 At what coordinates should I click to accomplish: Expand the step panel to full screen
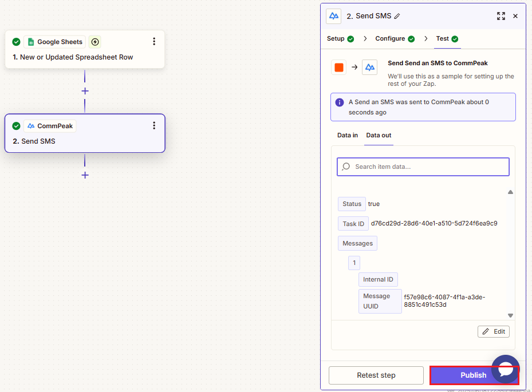coord(501,16)
